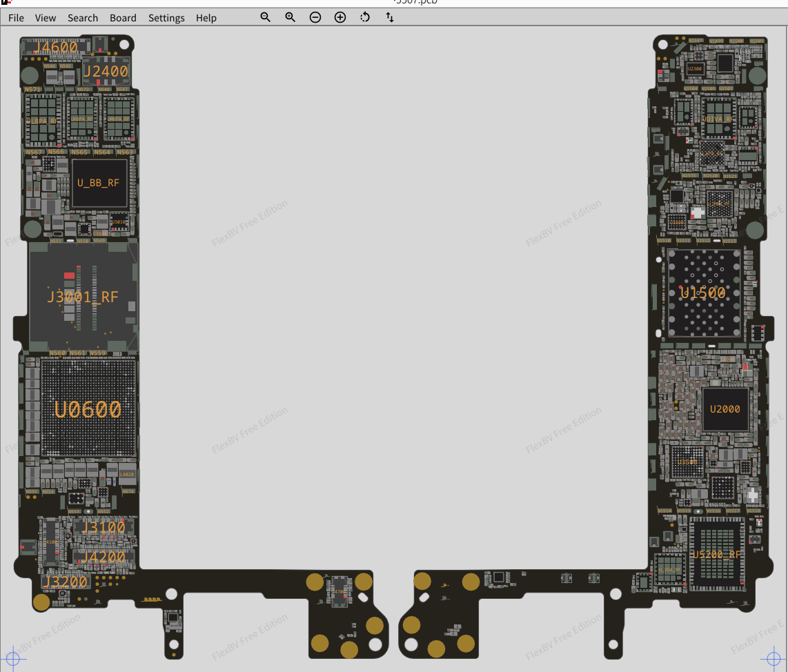
Task: Click the zoom out magnifier icon
Action: (x=266, y=17)
